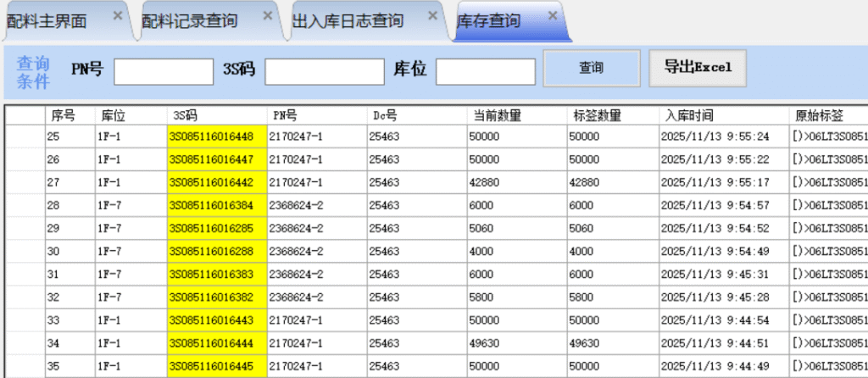This screenshot has width=868, height=378.
Task: Click 入库时间 cell 2025/11/13 9:44:51
Action: coord(726,343)
